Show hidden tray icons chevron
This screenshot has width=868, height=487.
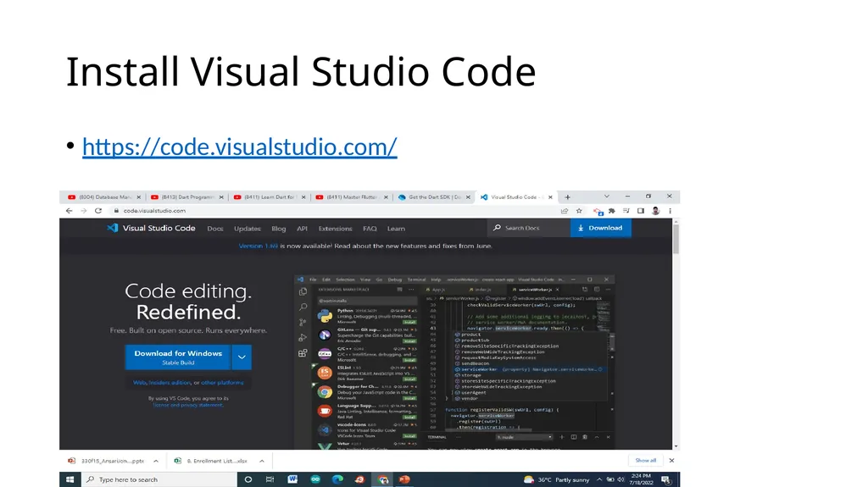(x=599, y=479)
